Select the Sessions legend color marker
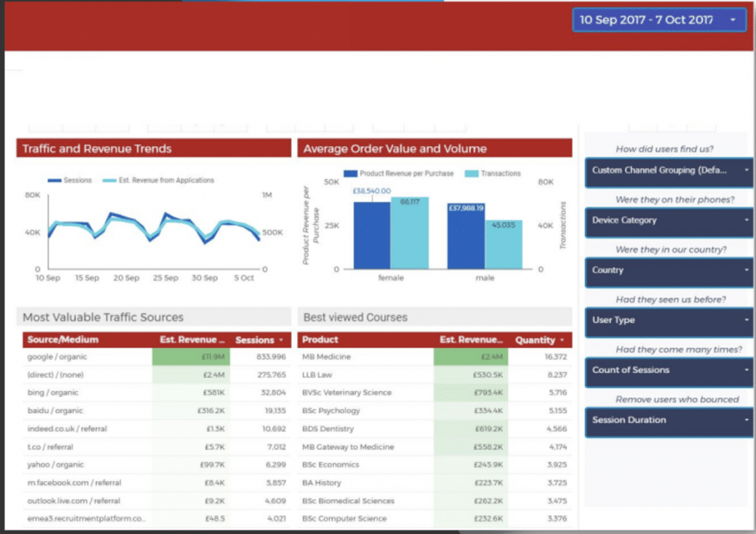 pos(54,181)
